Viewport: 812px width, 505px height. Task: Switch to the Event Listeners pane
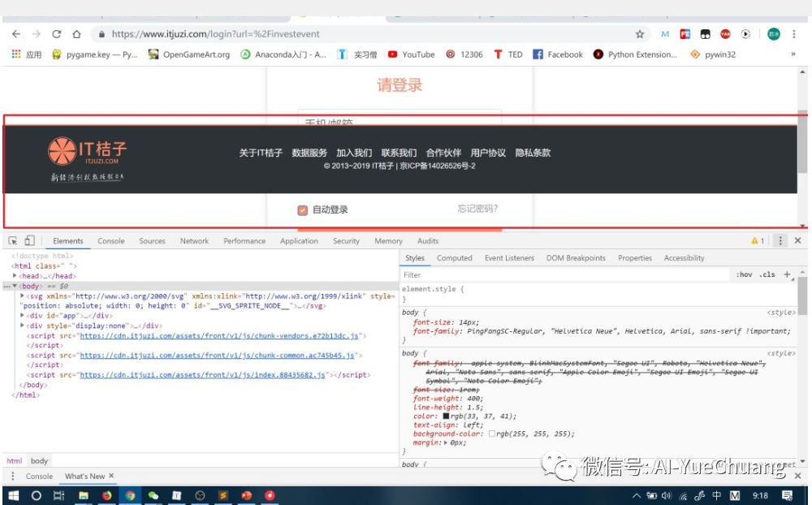tap(509, 258)
